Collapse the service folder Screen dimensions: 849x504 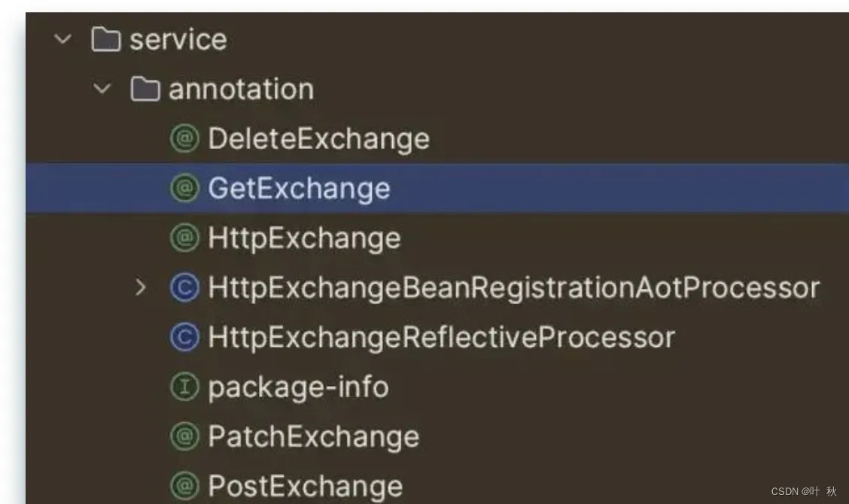tap(64, 39)
